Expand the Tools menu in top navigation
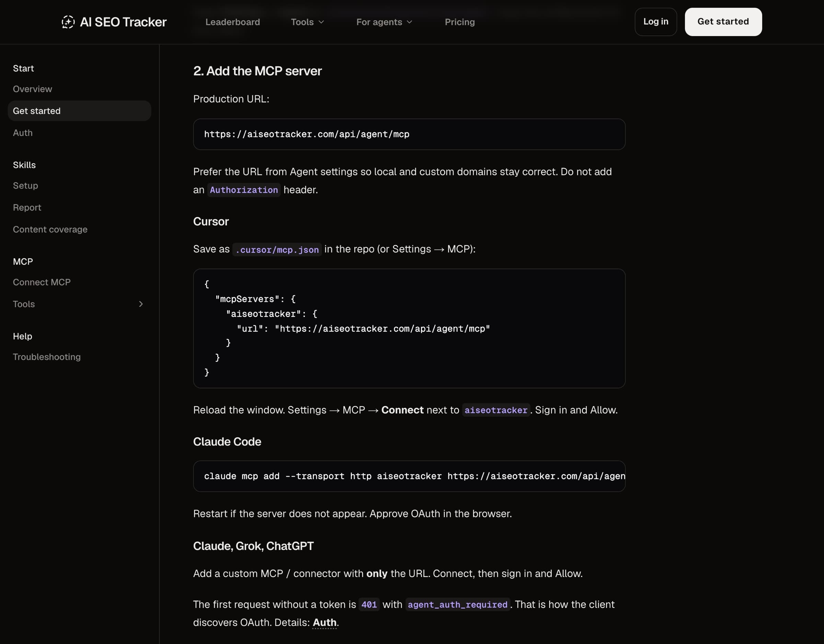 pos(307,22)
